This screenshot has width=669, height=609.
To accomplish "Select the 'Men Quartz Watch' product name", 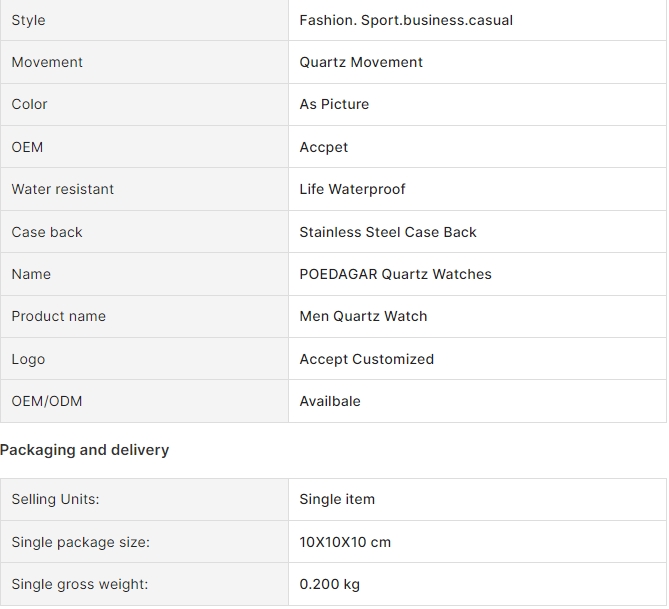I will coord(363,316).
